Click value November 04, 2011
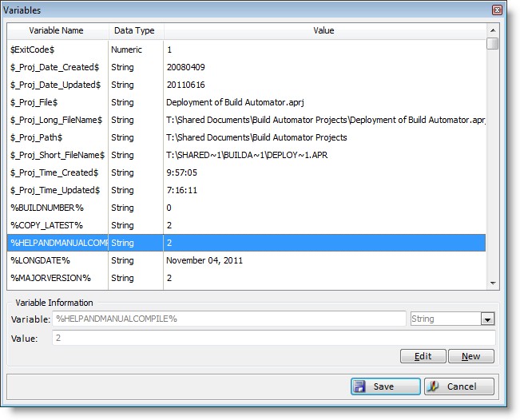Viewport: 520px width, 420px height. tap(204, 260)
